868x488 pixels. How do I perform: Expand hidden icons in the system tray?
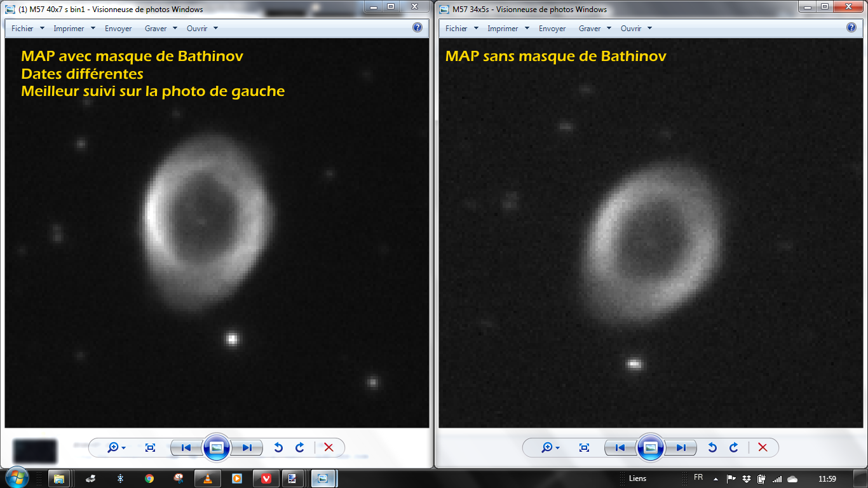716,478
